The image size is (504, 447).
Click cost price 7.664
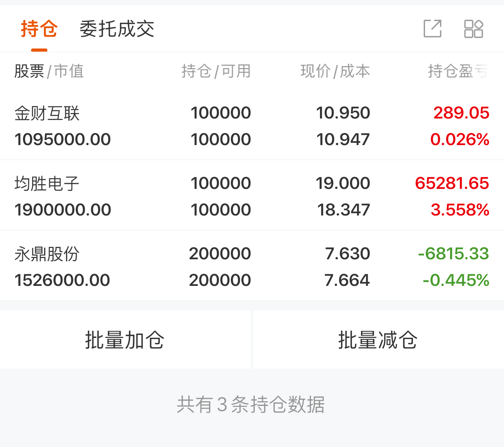click(347, 280)
